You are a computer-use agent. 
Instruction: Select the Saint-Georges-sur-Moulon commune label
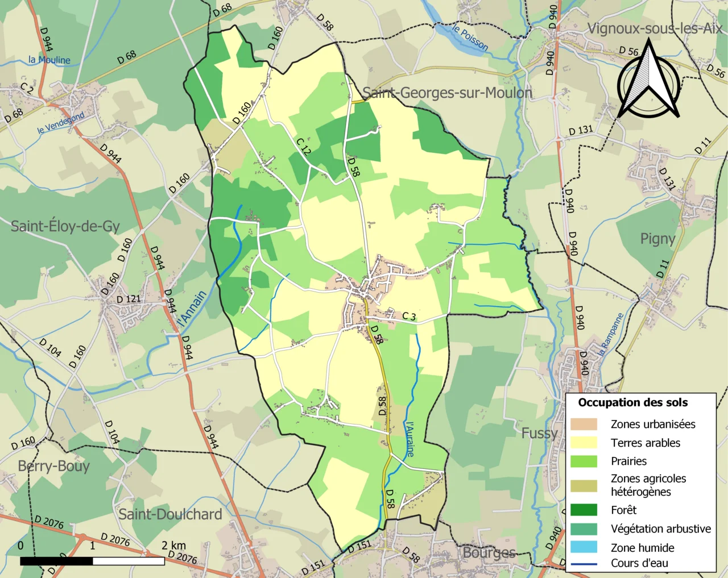[x=447, y=93]
